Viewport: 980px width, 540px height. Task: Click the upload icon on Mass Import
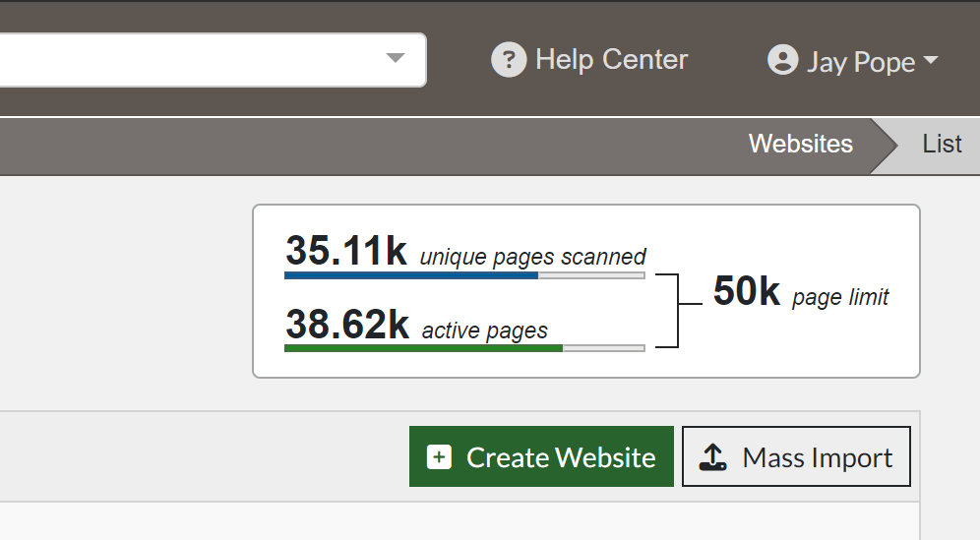click(712, 456)
